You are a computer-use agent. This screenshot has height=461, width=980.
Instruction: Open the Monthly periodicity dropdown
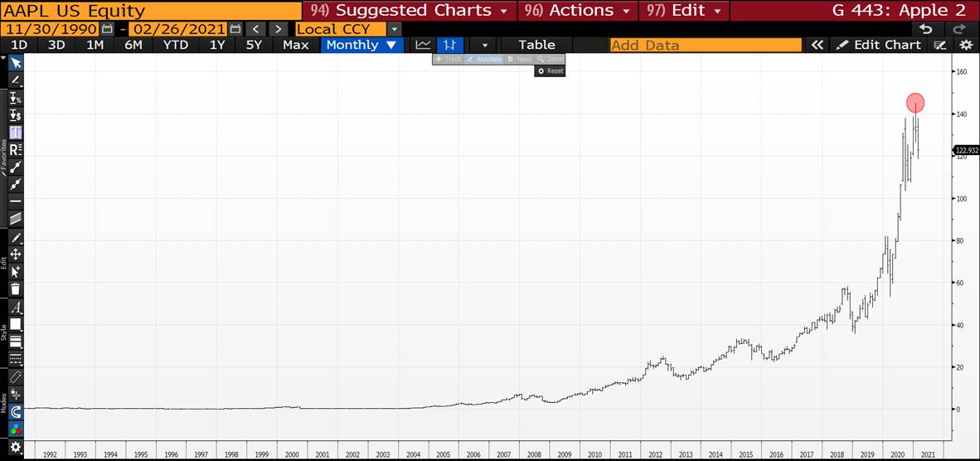coord(361,45)
